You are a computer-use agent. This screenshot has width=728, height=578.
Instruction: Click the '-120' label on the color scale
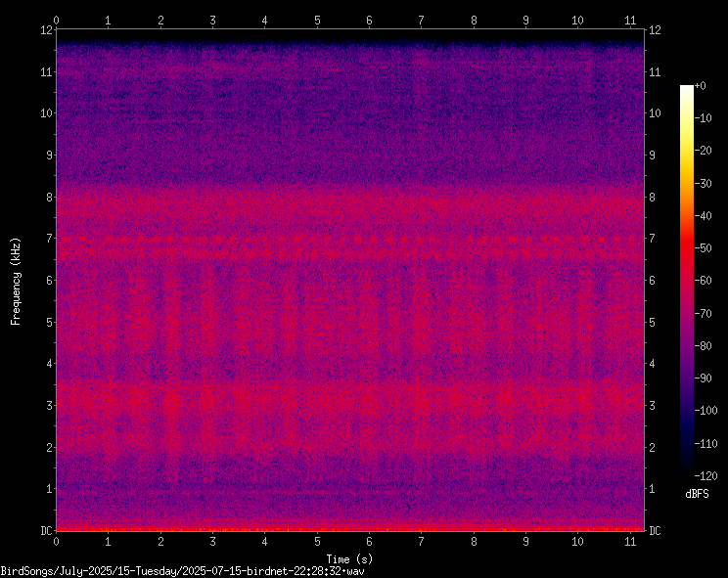tap(706, 476)
